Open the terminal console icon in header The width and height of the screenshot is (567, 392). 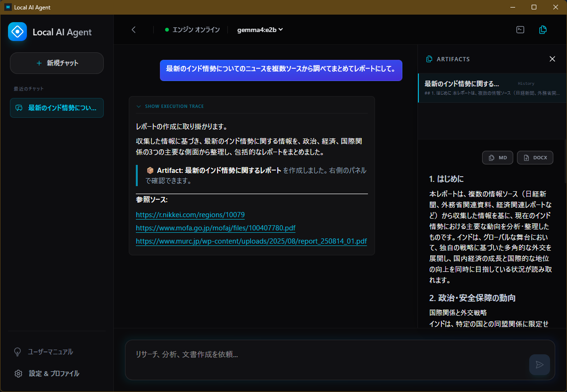coord(520,30)
